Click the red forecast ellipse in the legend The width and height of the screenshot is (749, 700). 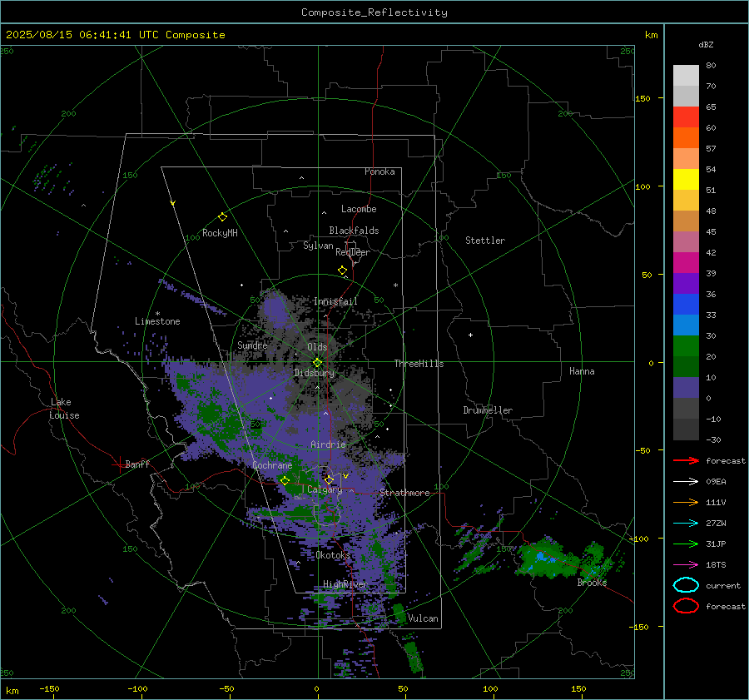[x=686, y=606]
